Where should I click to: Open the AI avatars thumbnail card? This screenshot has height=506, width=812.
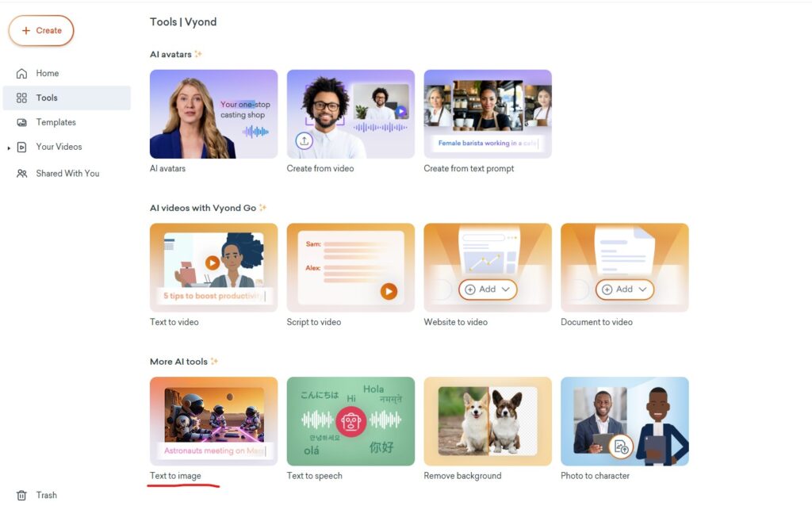click(214, 114)
